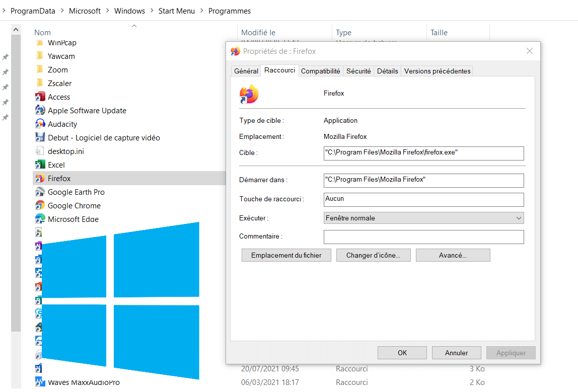The width and height of the screenshot is (578, 392).
Task: Select the Audacity headphones icon
Action: (40, 124)
